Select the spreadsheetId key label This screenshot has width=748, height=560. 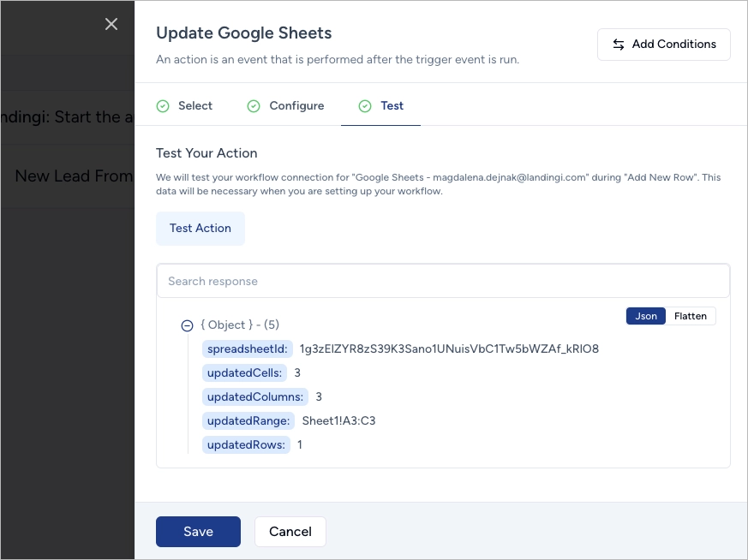[248, 349]
